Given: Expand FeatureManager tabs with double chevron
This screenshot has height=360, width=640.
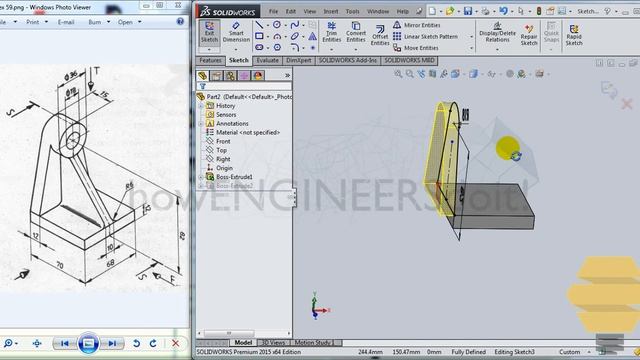Looking at the screenshot, I should click(x=287, y=76).
